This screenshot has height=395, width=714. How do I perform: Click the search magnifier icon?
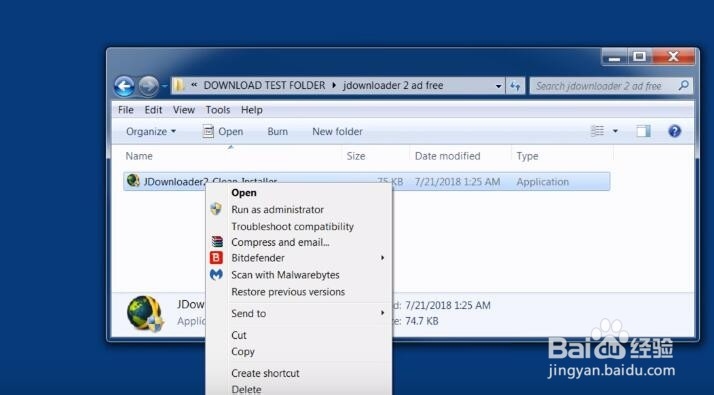(x=683, y=85)
